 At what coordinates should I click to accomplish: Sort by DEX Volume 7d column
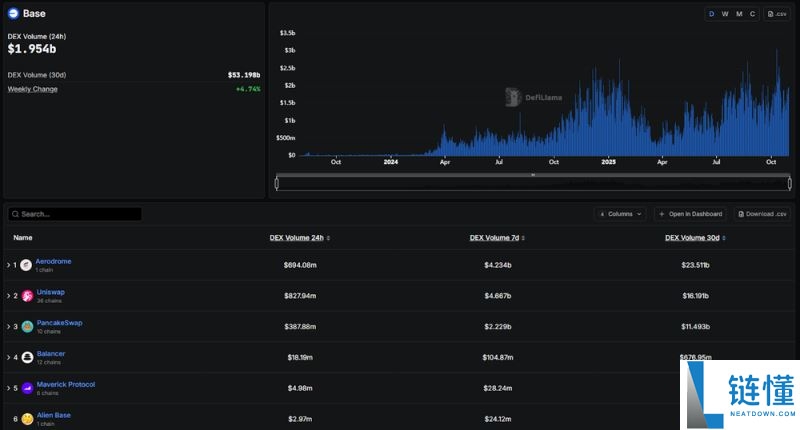tap(497, 238)
